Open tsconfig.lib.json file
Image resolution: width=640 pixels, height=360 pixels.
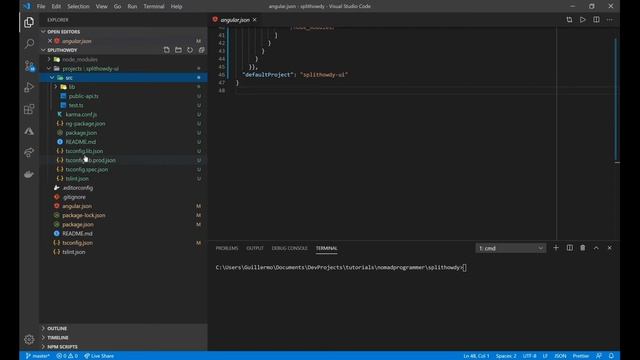coord(84,151)
